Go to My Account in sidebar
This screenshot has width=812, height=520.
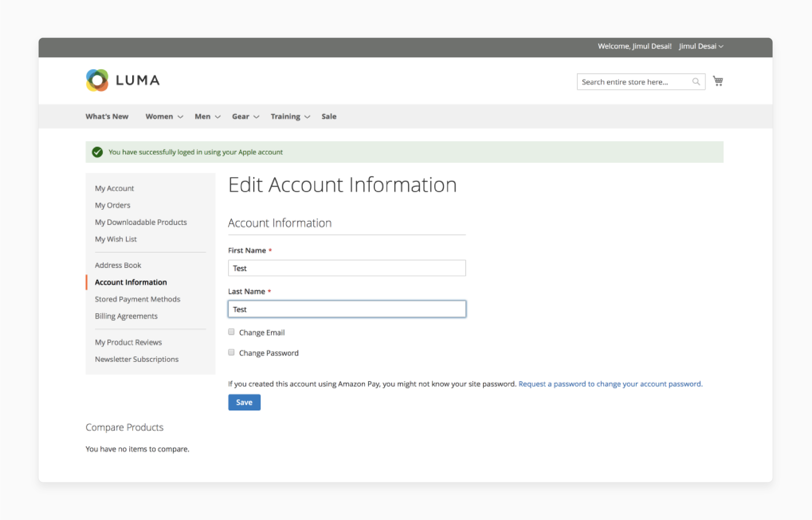(114, 189)
